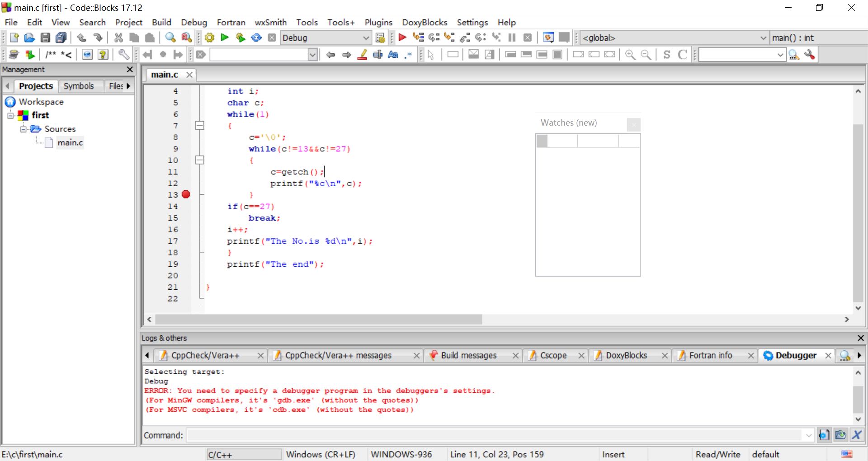Click the Save file floppy icon
The height and width of the screenshot is (461, 868).
(45, 38)
